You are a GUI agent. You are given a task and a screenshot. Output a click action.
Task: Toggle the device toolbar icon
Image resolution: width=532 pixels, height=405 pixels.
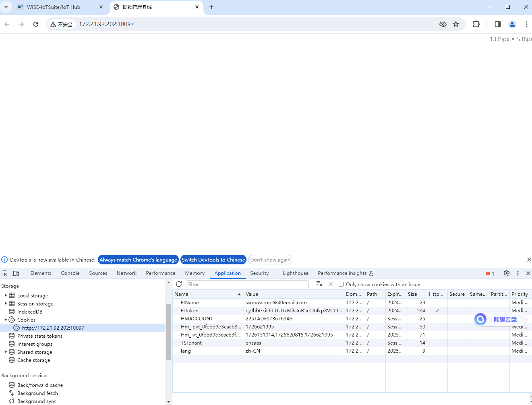pyautogui.click(x=16, y=273)
